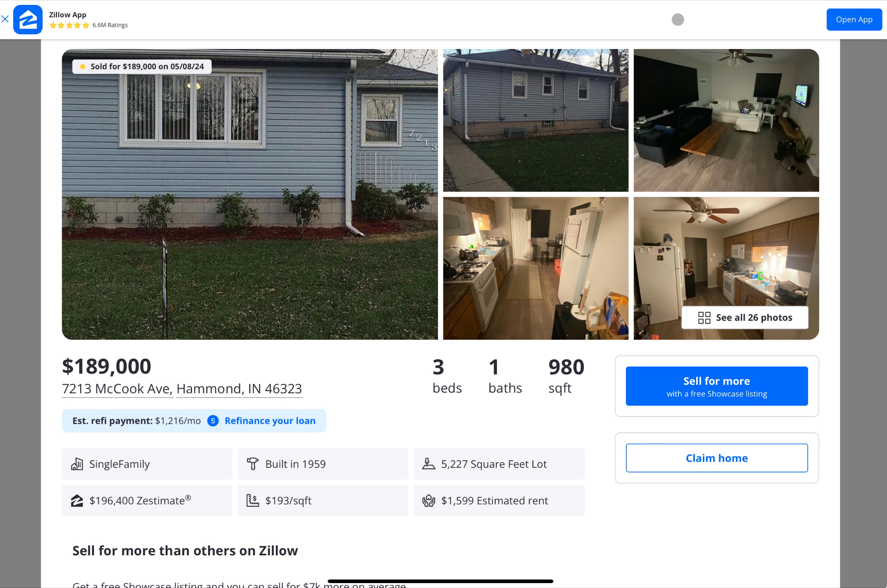Open the living room photo thumbnail
887x588 pixels.
click(726, 120)
